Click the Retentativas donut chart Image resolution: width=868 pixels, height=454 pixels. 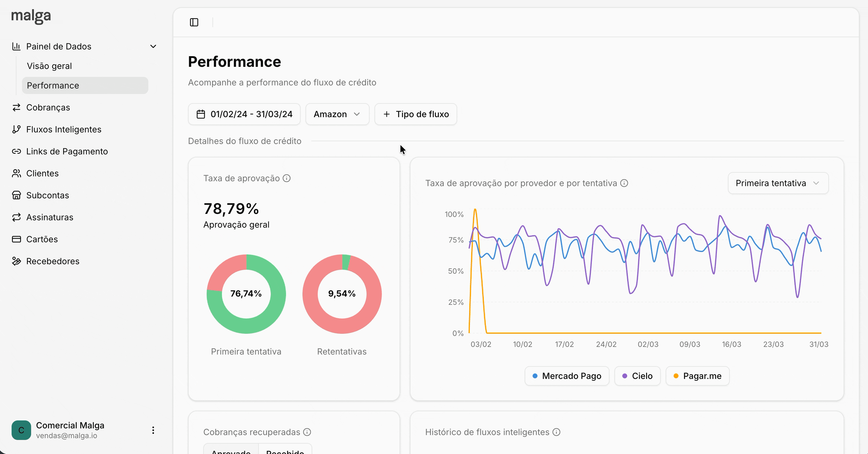click(x=342, y=294)
